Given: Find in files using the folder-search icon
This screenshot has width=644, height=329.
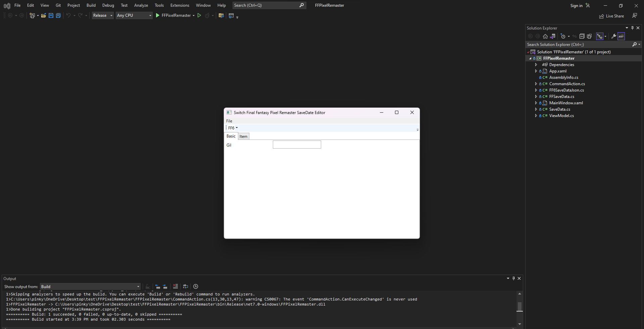Looking at the screenshot, I should [x=221, y=15].
